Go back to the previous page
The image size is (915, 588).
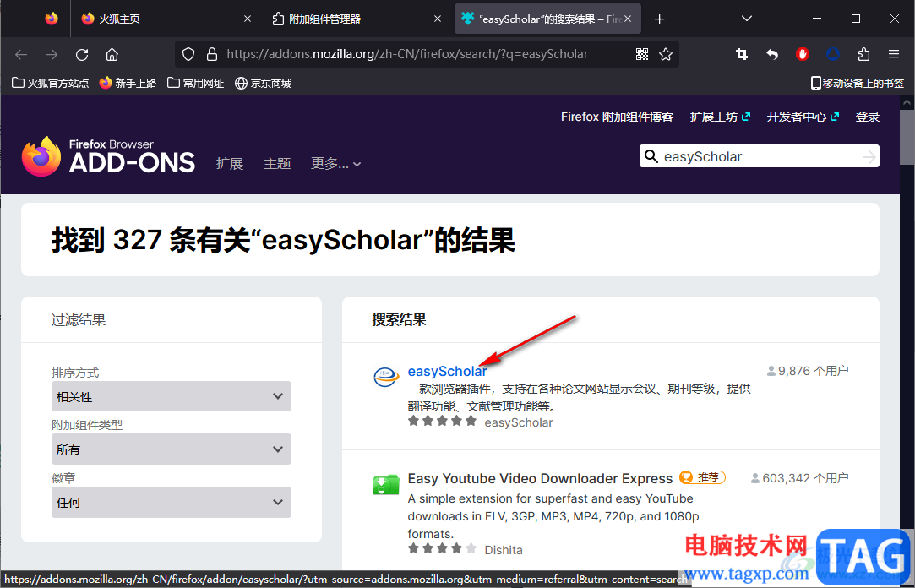click(22, 54)
